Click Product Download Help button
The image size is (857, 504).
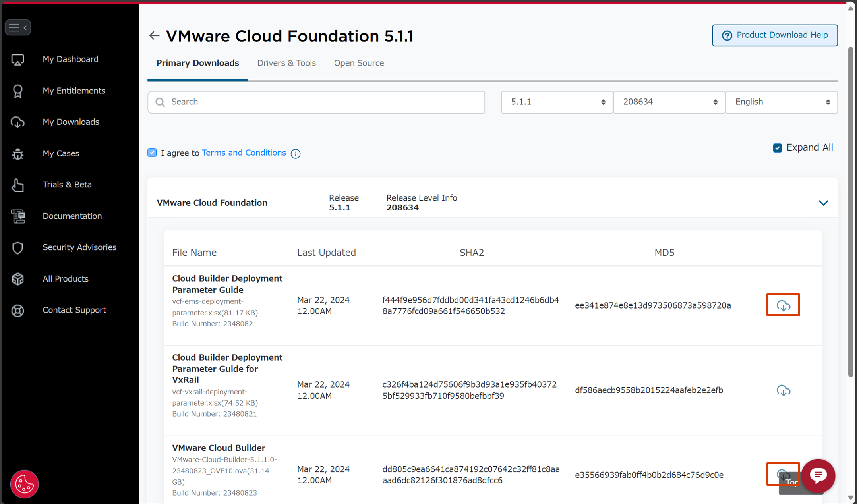pos(775,35)
